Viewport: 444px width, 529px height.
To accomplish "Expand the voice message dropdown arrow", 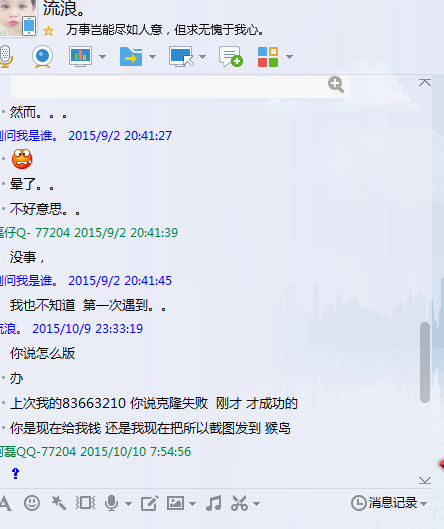I will pyautogui.click(x=128, y=504).
